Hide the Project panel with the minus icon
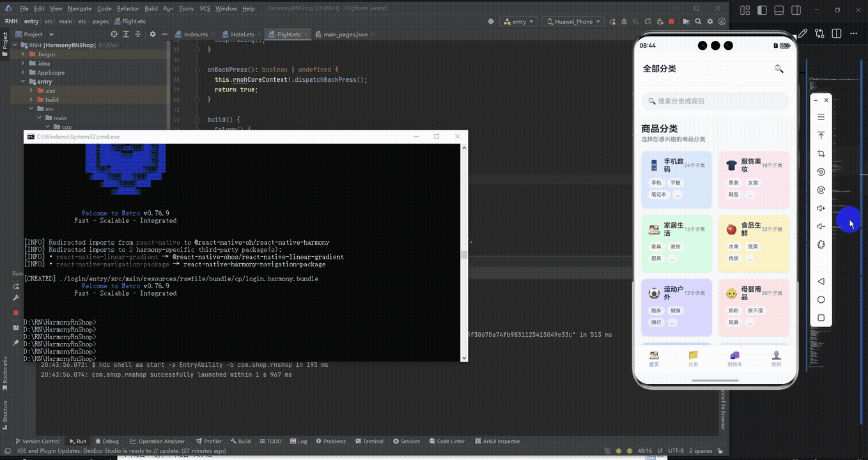The width and height of the screenshot is (868, 460). (165, 34)
